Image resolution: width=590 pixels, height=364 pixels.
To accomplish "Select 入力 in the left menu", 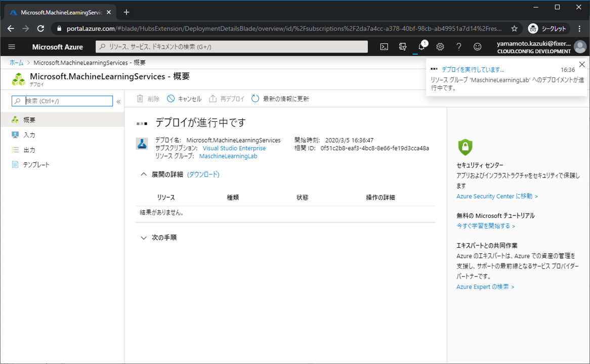I will (29, 135).
